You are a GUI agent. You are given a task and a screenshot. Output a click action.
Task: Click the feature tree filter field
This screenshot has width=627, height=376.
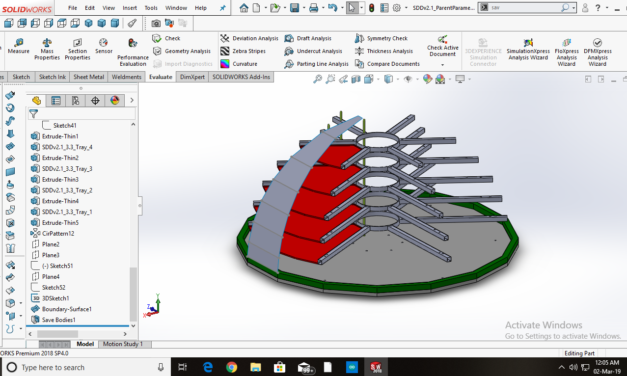point(82,114)
